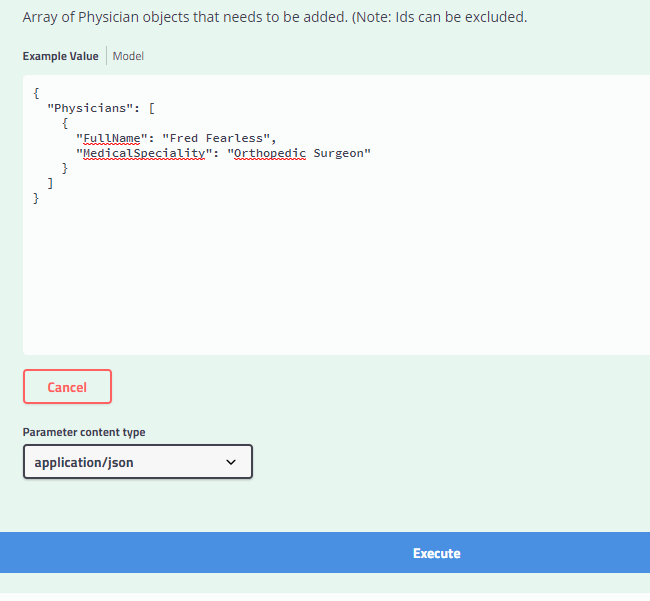Click the inner closing brace after MedicalSpeciality line
The height and width of the screenshot is (601, 650).
(65, 169)
